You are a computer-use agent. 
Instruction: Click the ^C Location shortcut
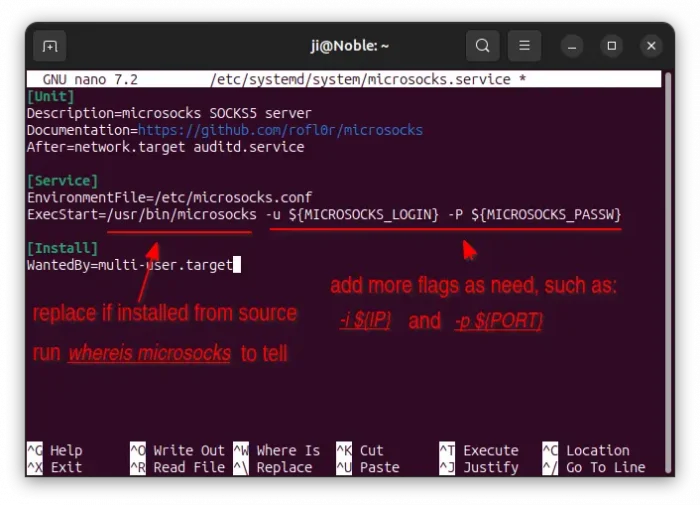586,451
